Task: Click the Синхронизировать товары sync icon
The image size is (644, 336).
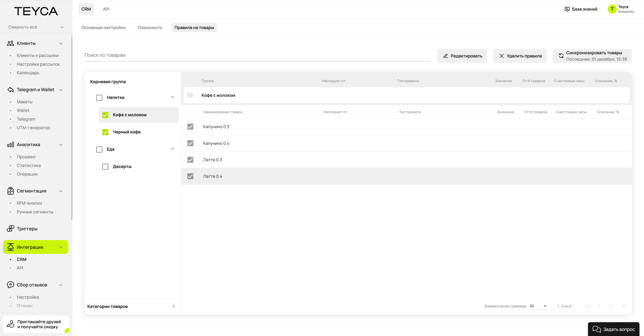Action: pyautogui.click(x=561, y=56)
